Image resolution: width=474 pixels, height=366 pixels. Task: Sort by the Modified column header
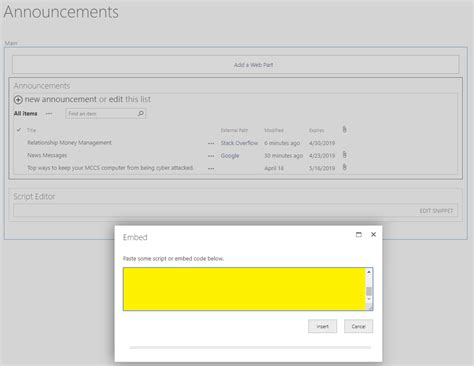coord(274,130)
